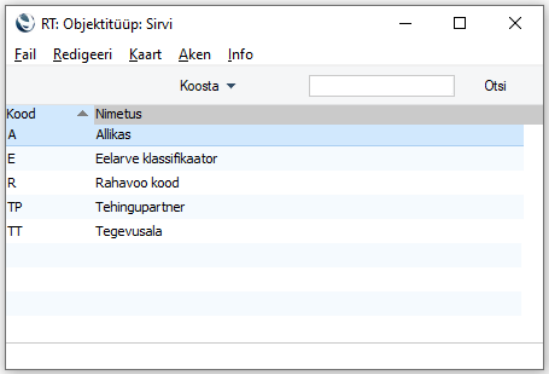Click the Otsi search button
The width and height of the screenshot is (549, 375).
point(495,86)
